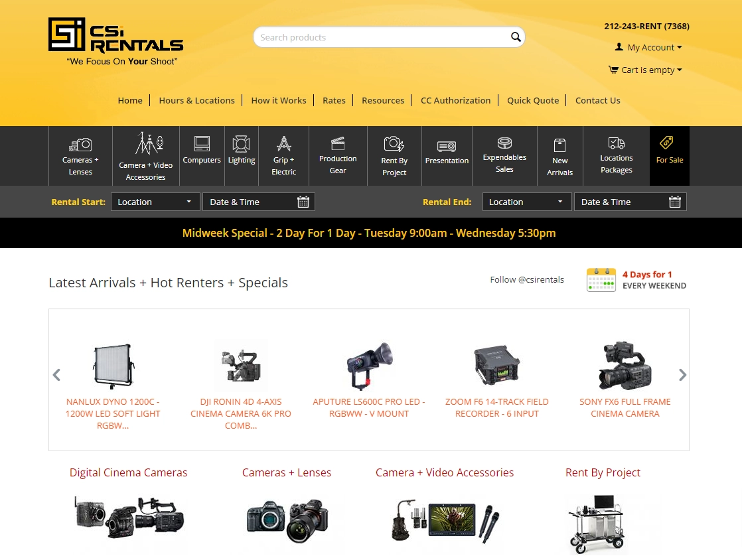Open the Locations Packages truck icon
This screenshot has width=742, height=560.
pyautogui.click(x=616, y=143)
